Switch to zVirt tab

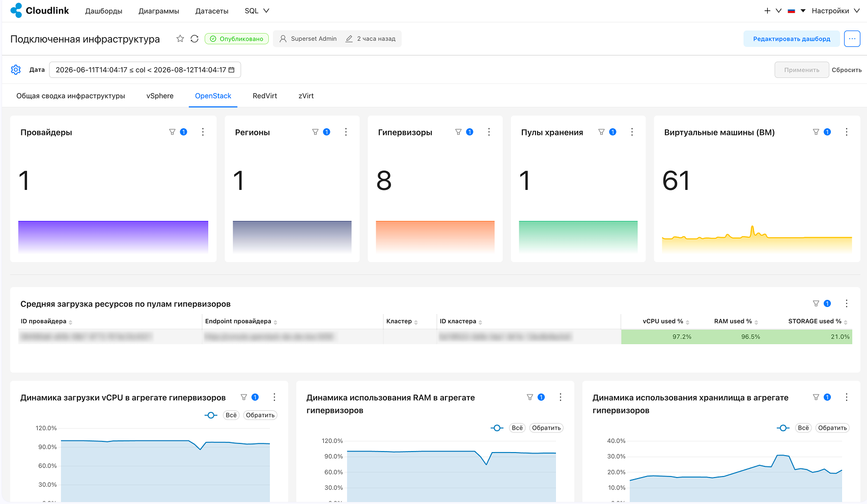pos(306,96)
